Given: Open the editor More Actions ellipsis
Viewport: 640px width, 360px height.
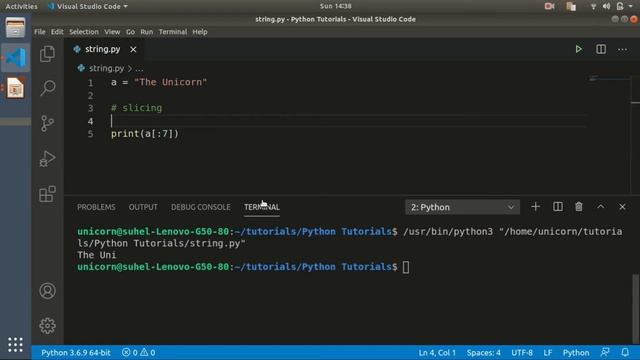Looking at the screenshot, I should (622, 49).
